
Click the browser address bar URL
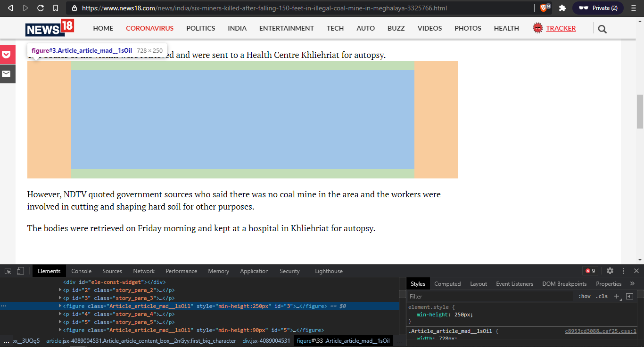tap(264, 8)
